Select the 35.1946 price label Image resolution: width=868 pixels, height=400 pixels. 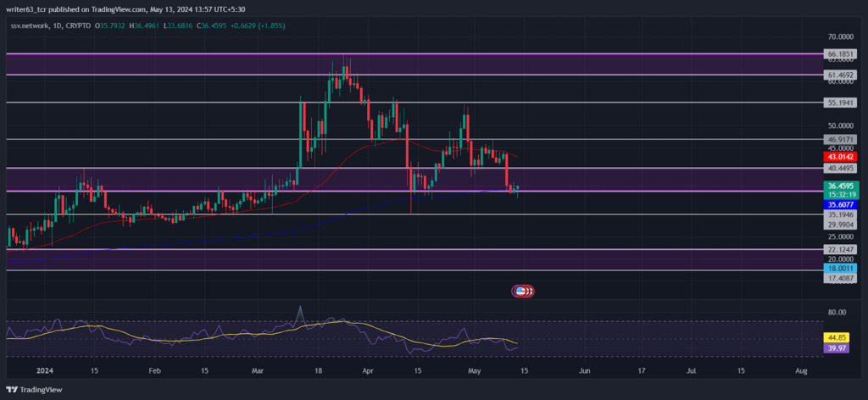(842, 214)
